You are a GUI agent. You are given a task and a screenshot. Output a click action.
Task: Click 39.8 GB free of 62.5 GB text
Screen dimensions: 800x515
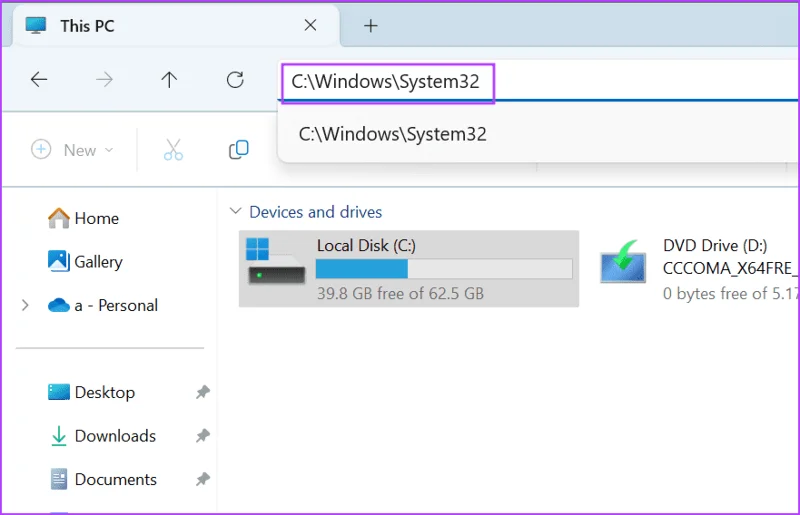[401, 293]
